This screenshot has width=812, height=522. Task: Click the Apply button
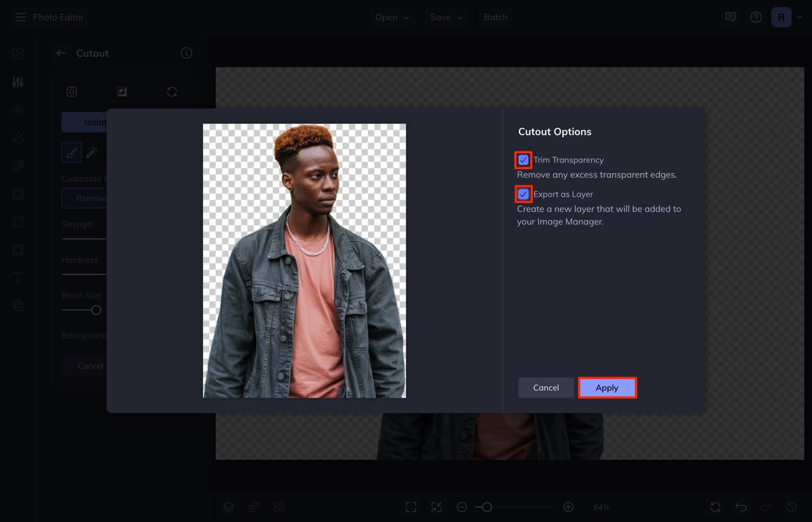click(x=607, y=387)
